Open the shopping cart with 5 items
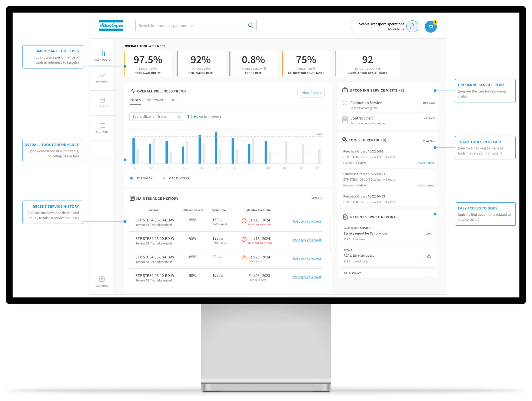 point(431,27)
